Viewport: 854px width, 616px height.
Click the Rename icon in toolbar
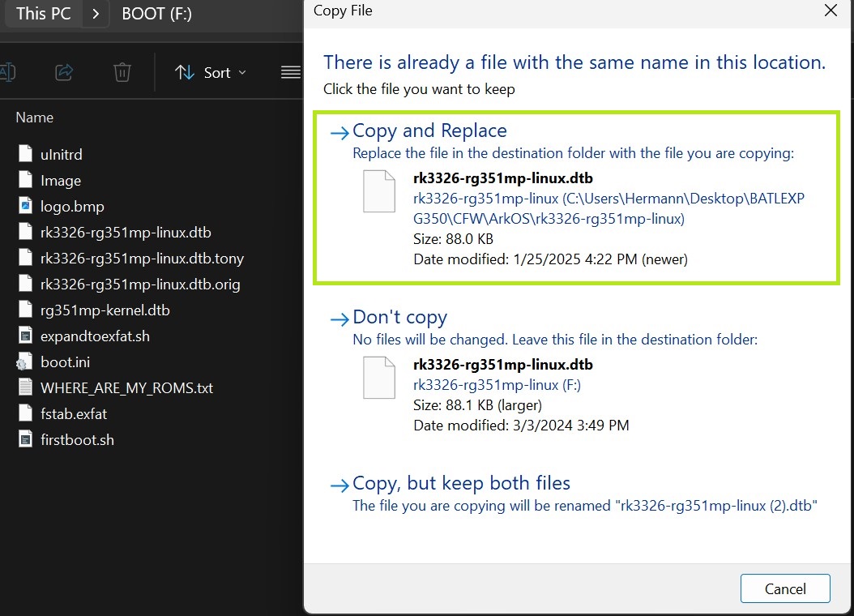7,73
